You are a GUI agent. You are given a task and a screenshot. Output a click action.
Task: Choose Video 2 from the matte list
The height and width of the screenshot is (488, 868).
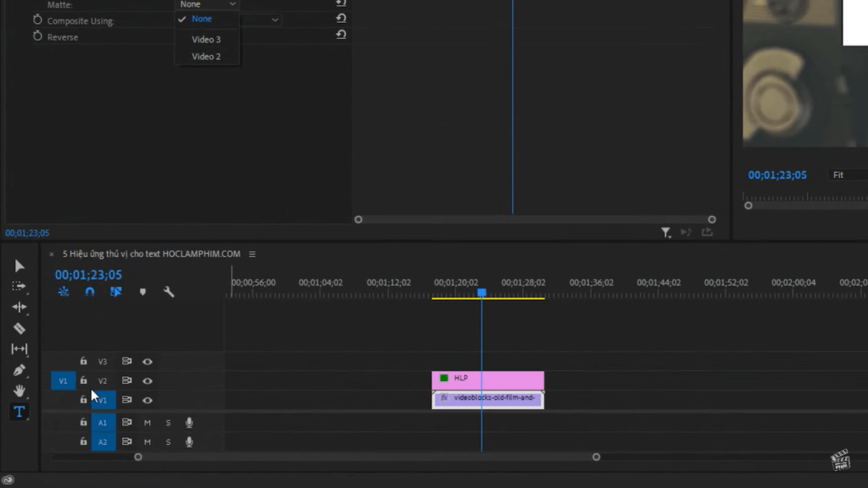(x=206, y=57)
